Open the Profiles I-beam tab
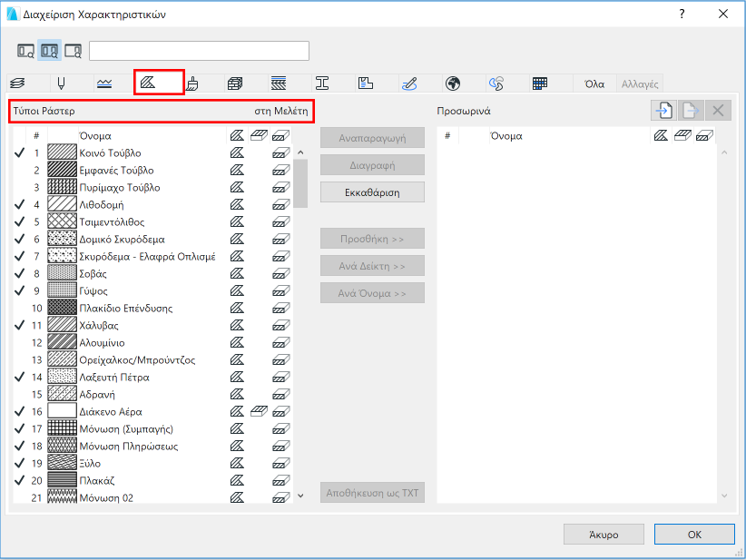This screenshot has width=746, height=560. [322, 84]
